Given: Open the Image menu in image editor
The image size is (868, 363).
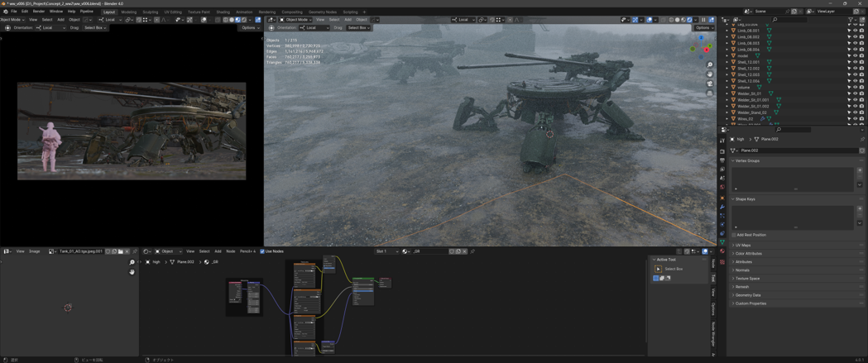Looking at the screenshot, I should 34,251.
